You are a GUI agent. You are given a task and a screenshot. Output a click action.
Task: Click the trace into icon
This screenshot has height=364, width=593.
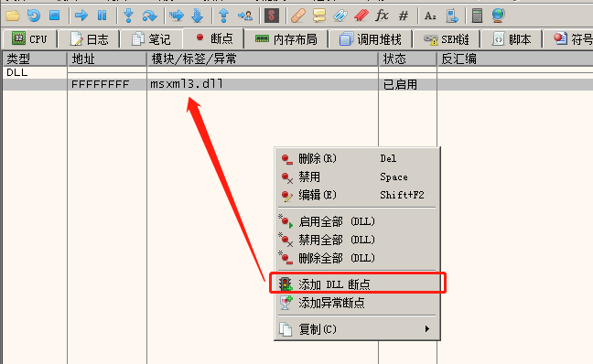click(177, 16)
